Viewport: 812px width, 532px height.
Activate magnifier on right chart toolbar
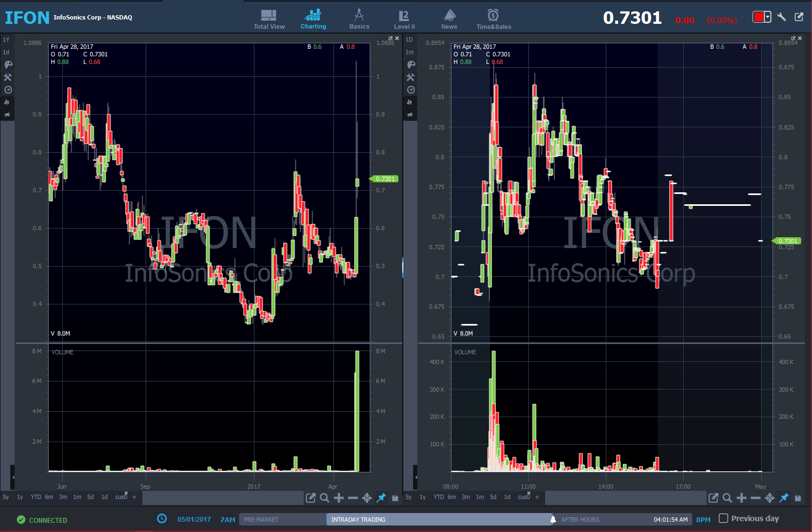[728, 498]
